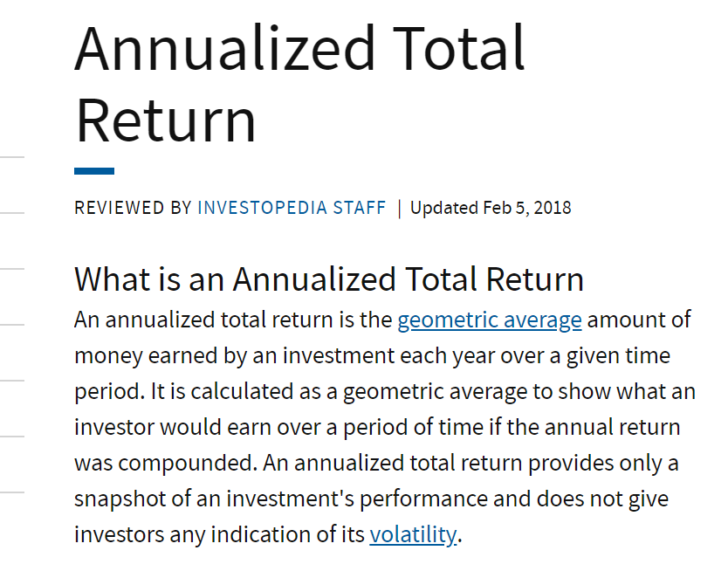728x571 pixels.
Task: Click the "Updated Feb 5, 2018" date
Action: (491, 208)
